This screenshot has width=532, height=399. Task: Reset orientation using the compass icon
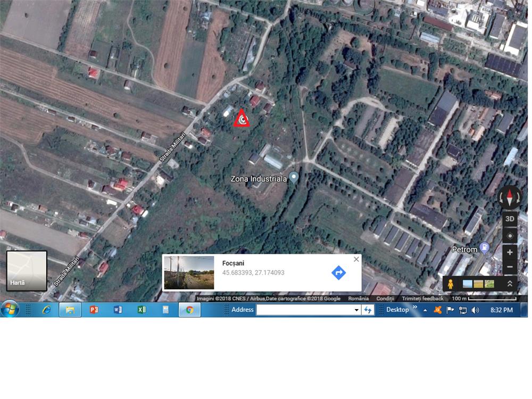[x=509, y=197]
